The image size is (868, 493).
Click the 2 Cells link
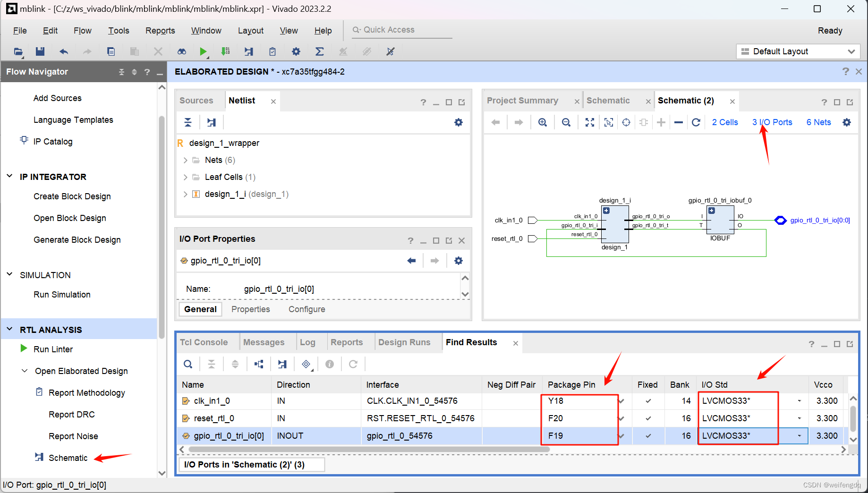pos(725,122)
